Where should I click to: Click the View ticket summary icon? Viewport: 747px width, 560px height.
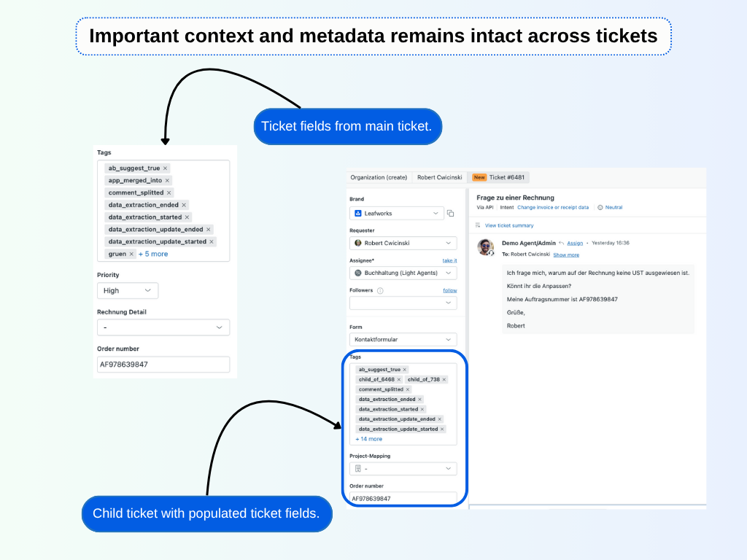[477, 225]
